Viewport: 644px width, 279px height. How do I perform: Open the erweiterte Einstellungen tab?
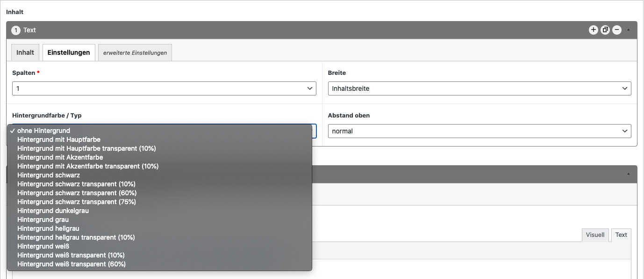pos(135,53)
